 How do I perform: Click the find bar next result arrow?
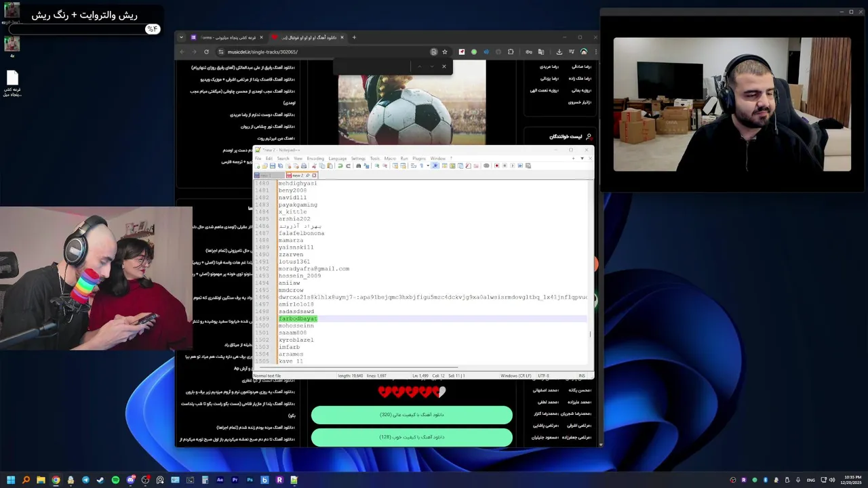point(431,66)
